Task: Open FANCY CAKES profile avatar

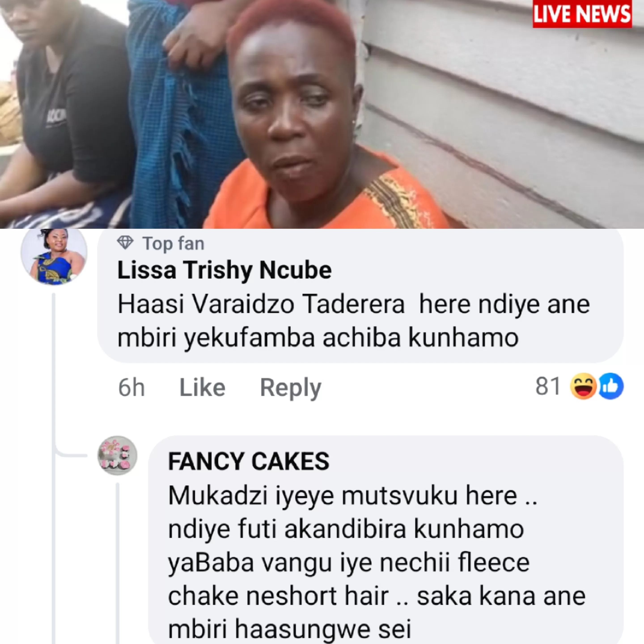Action: tap(117, 455)
